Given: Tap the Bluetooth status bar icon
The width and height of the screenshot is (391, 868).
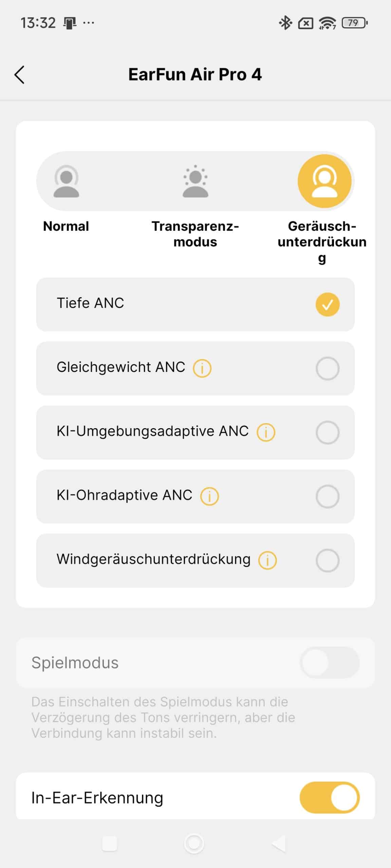Looking at the screenshot, I should tap(285, 23).
